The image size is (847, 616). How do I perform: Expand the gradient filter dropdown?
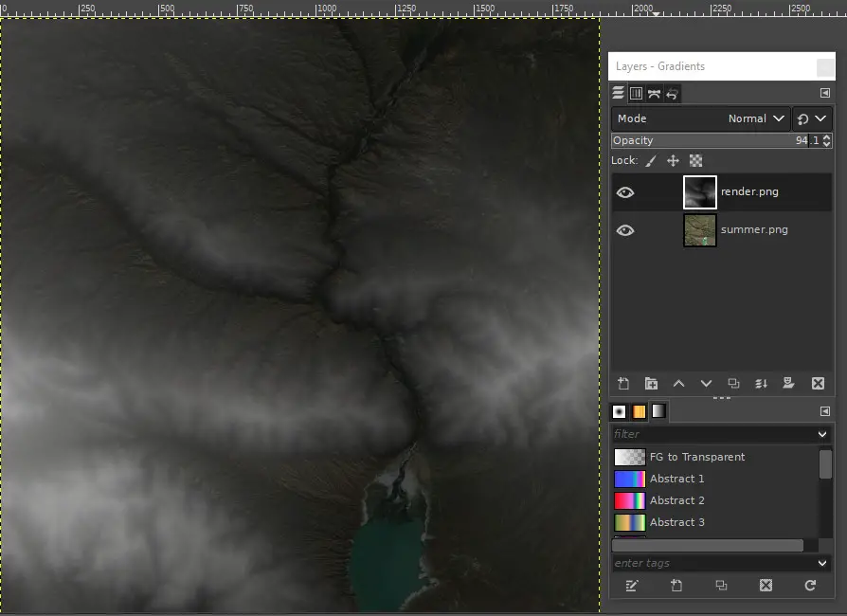coord(822,434)
